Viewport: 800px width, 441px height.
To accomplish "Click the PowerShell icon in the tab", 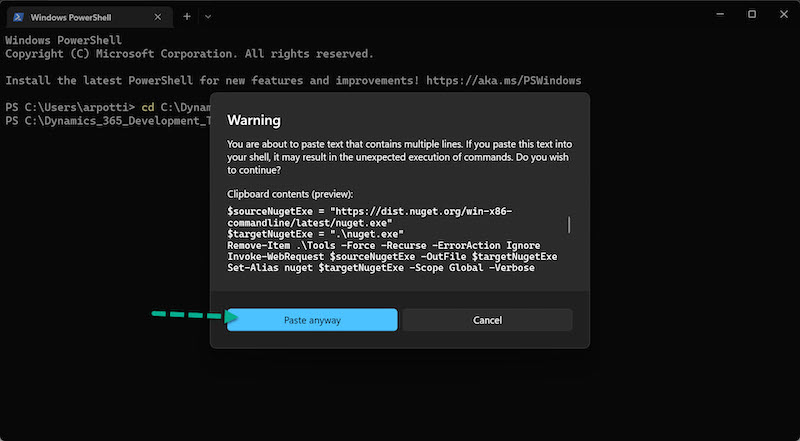I will tap(18, 17).
